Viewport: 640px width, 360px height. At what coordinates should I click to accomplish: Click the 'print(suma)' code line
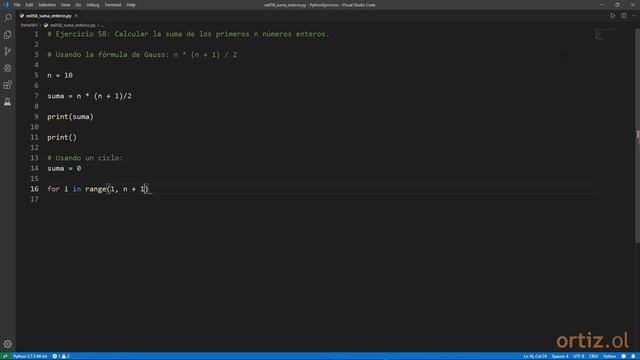pos(70,117)
